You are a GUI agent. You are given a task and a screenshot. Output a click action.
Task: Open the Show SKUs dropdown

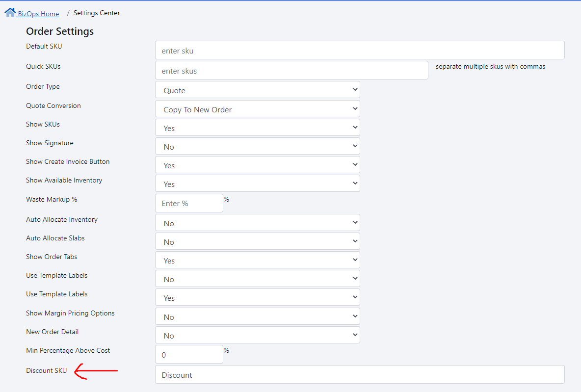(257, 128)
